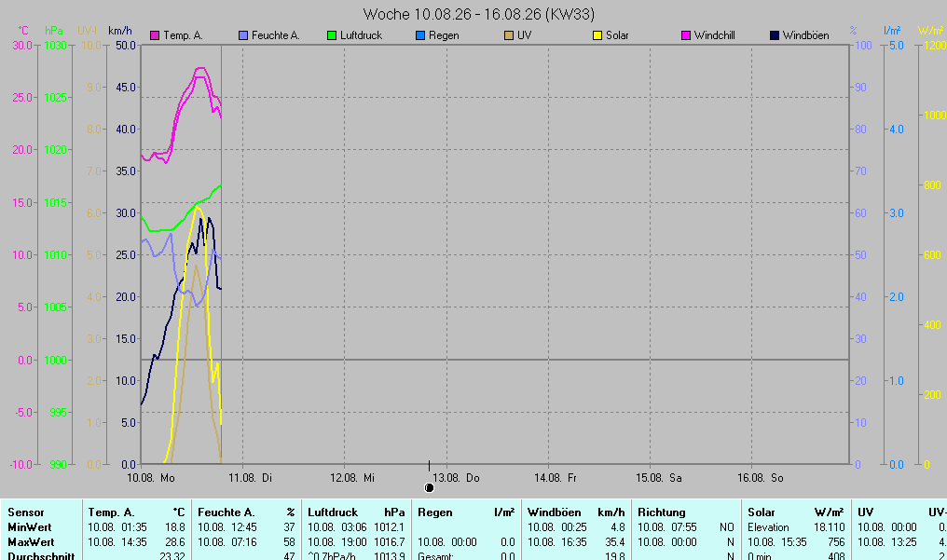This screenshot has width=947, height=560.
Task: Click the timestamp '10.08. 13:25' in UV column
Action: [886, 542]
